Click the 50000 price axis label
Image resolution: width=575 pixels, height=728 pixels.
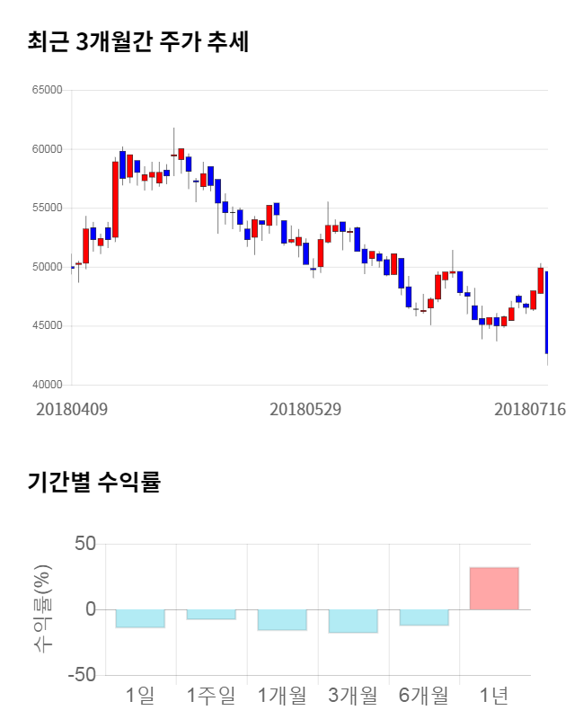(47, 267)
